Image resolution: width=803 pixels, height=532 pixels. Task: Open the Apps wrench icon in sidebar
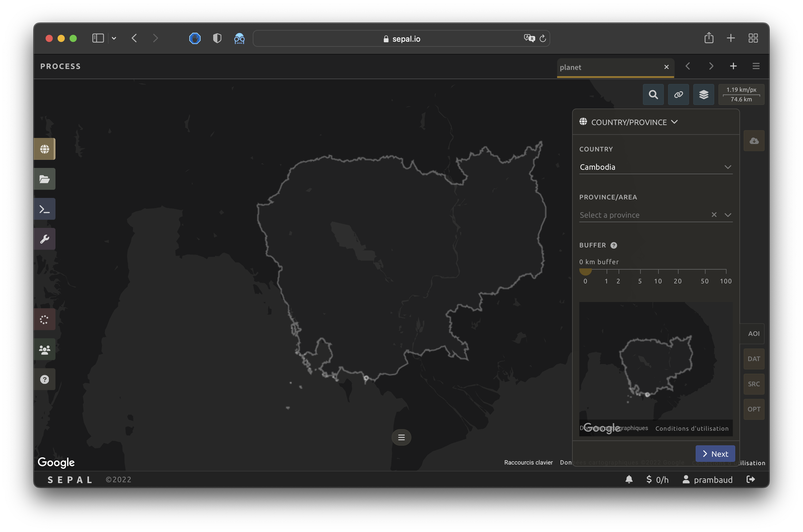tap(44, 239)
